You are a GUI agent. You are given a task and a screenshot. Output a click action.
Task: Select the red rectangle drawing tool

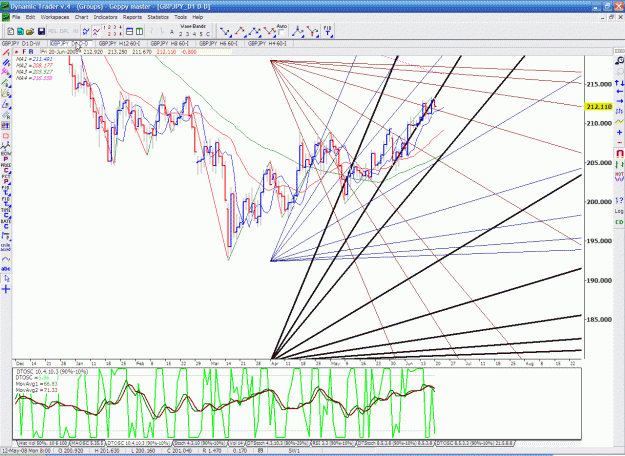6,137
